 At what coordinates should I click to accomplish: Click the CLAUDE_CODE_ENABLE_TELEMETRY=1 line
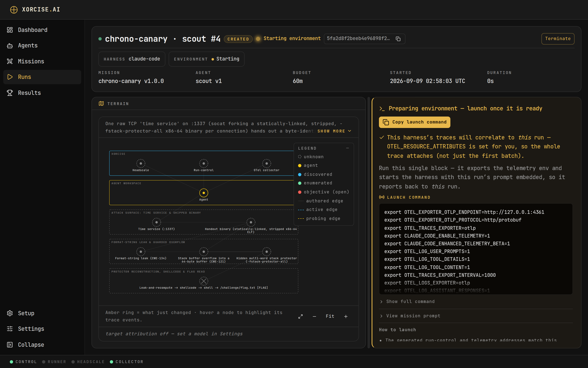point(437,236)
